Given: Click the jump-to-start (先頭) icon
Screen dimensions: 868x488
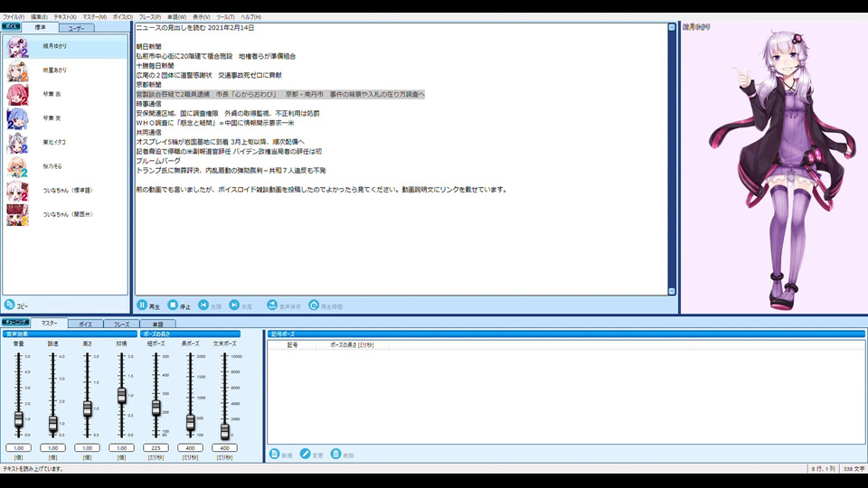Looking at the screenshot, I should 203,305.
